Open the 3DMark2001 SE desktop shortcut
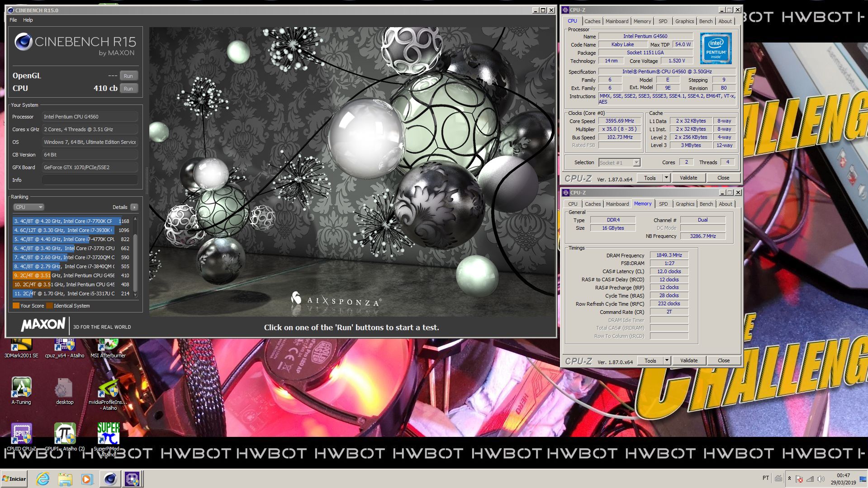The height and width of the screenshot is (488, 868). [21, 348]
